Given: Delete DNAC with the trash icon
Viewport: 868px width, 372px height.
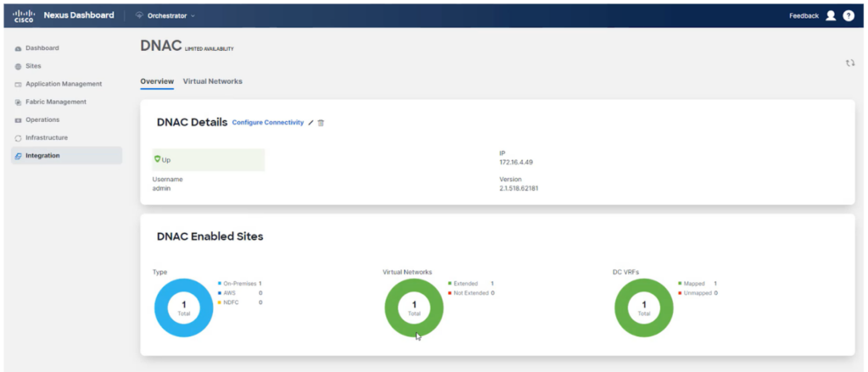Looking at the screenshot, I should coord(321,123).
